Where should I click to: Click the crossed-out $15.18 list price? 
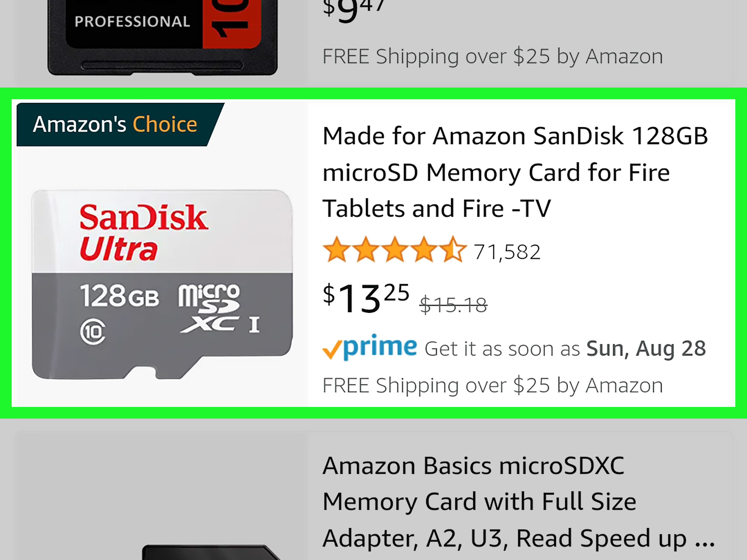[x=453, y=305]
